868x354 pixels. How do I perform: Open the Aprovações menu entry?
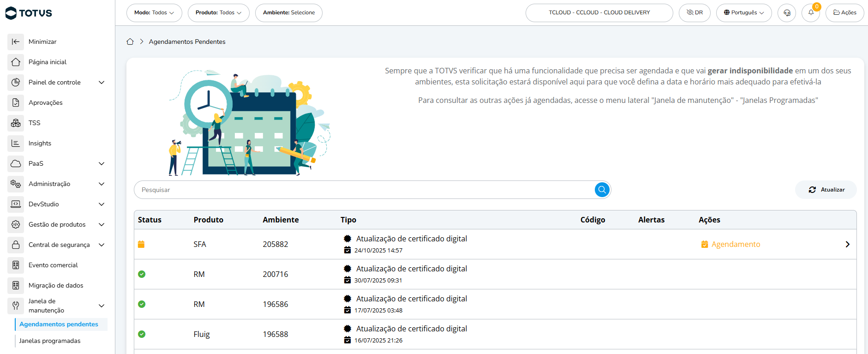click(x=46, y=102)
